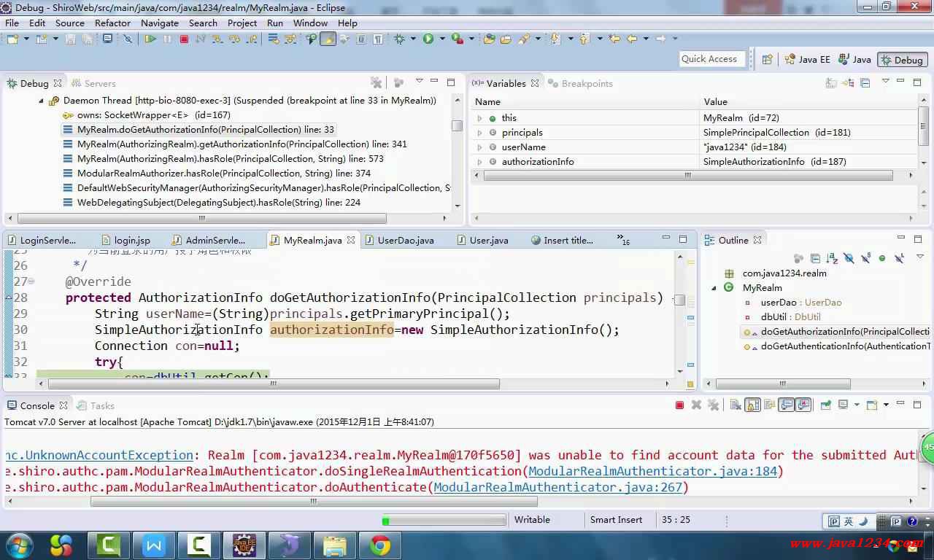Click the green Run launch icon
This screenshot has width=934, height=560.
428,39
